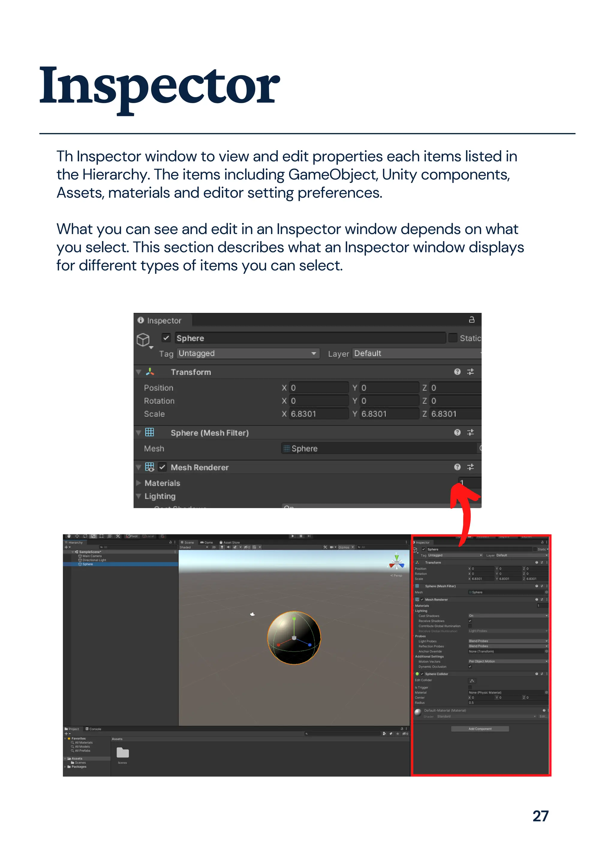
Task: Switch to Inspector tab in enlarged Inspector
Action: point(163,320)
